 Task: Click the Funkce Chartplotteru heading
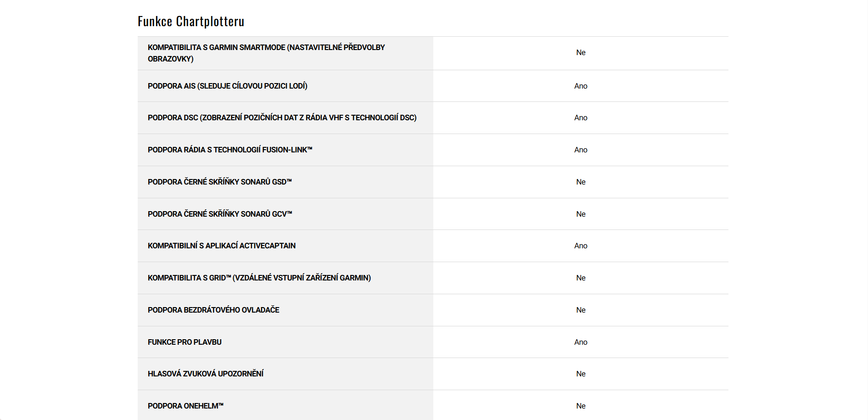tap(191, 22)
